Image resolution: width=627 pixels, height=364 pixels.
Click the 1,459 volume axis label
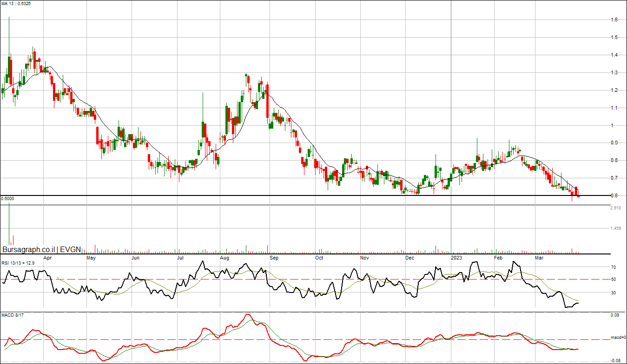pos(616,228)
